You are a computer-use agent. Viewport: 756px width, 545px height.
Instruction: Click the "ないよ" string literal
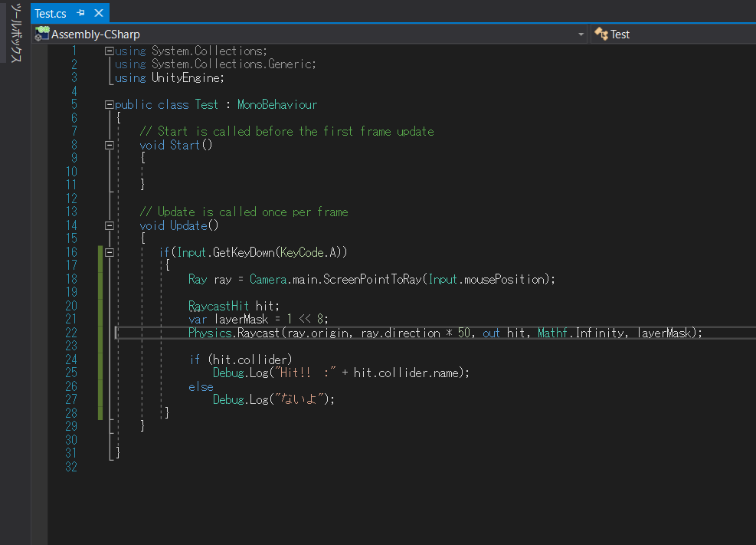coord(299,399)
